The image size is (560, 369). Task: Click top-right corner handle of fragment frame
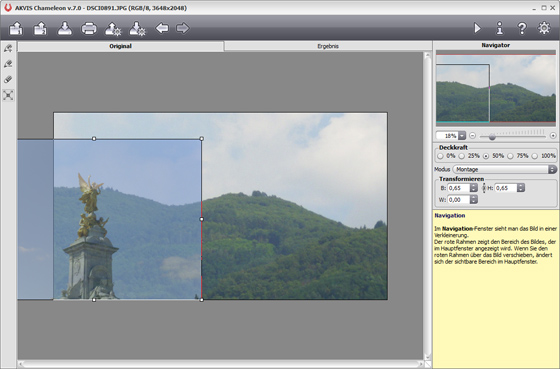point(202,139)
